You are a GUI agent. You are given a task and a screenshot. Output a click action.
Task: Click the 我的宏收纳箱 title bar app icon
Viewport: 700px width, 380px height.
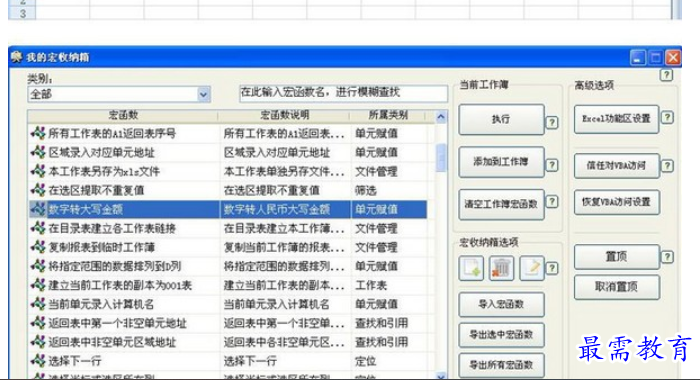click(x=17, y=57)
